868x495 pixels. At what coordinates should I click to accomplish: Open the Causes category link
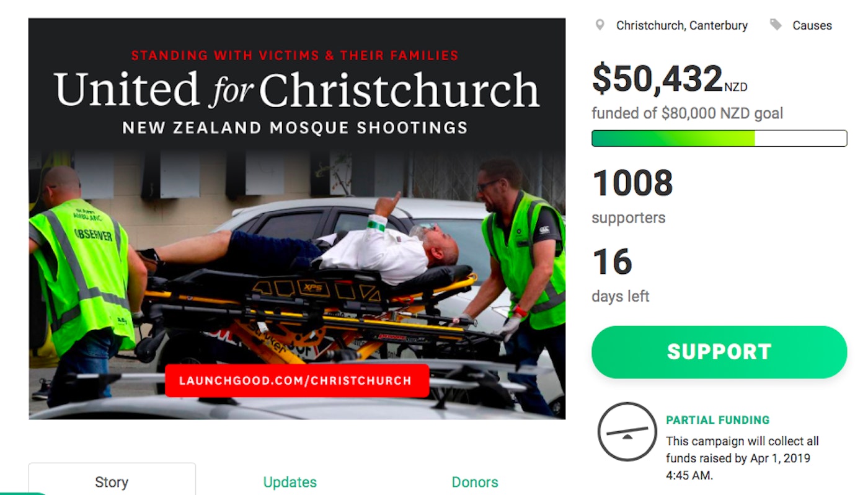click(812, 25)
